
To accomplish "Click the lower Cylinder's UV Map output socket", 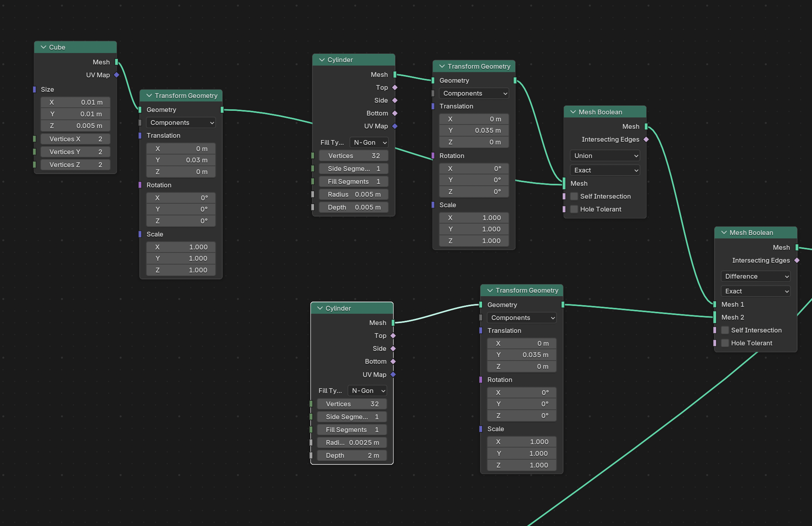I will point(393,375).
